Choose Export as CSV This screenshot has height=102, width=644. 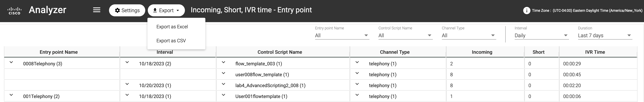171,41
